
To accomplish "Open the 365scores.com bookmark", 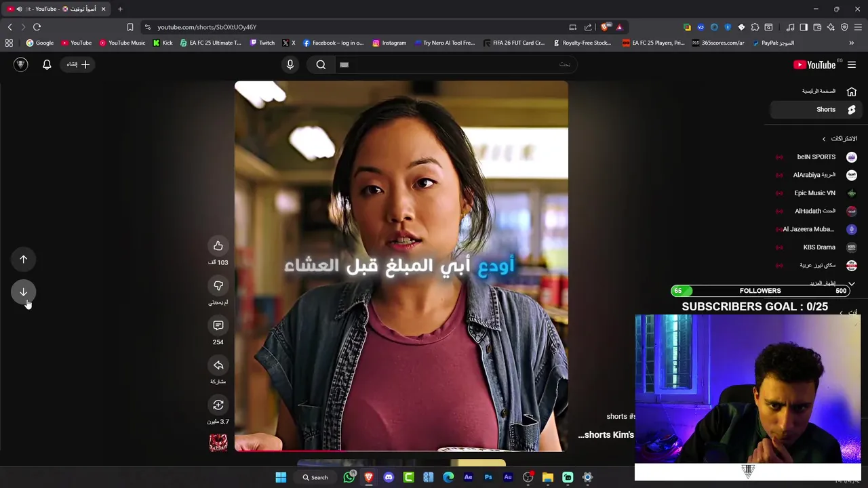I will coord(718,43).
